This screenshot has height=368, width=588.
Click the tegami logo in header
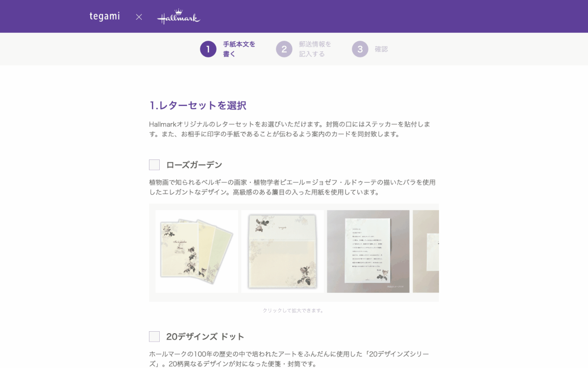[104, 16]
